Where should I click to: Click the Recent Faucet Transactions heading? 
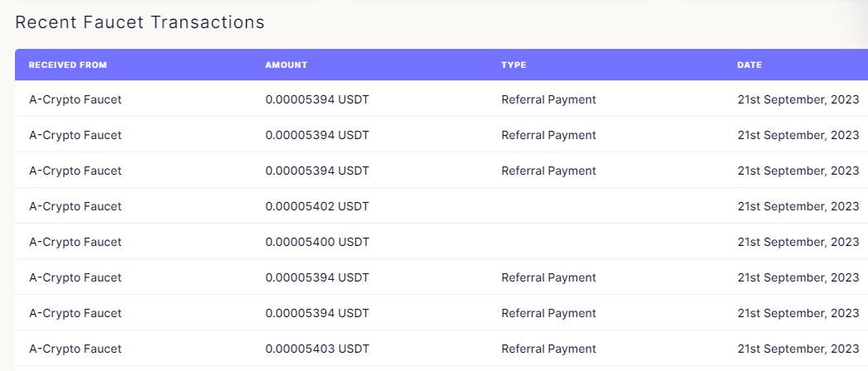click(140, 22)
